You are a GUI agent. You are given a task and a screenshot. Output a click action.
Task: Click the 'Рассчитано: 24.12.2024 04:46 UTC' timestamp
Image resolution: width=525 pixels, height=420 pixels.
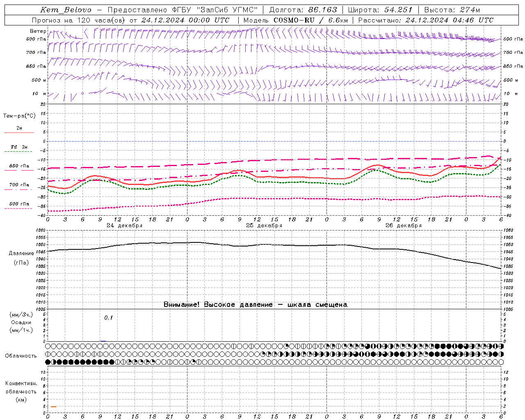tap(426, 20)
